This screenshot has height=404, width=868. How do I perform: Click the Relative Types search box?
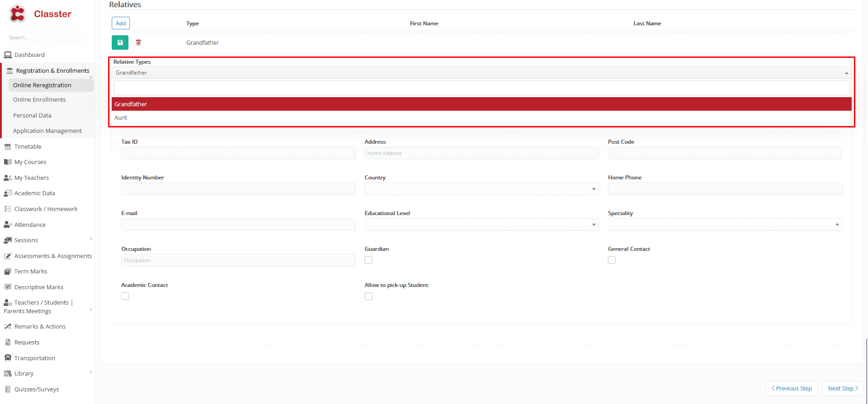tap(482, 88)
